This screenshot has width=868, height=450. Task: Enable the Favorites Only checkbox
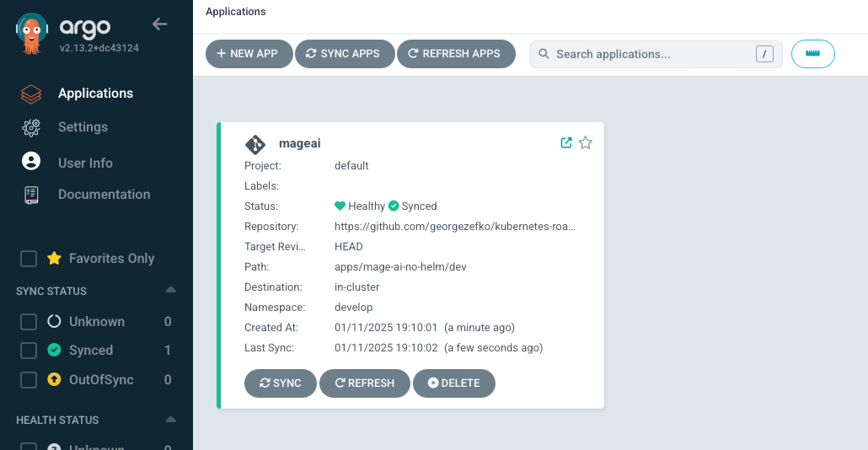tap(29, 259)
